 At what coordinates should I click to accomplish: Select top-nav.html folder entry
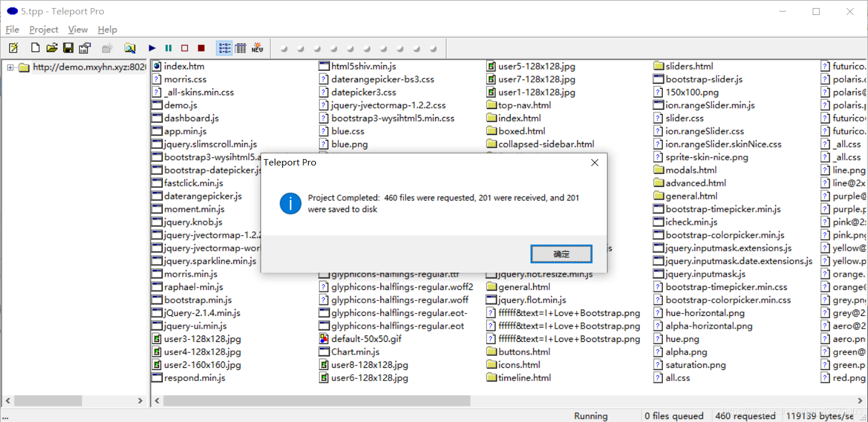click(x=519, y=105)
